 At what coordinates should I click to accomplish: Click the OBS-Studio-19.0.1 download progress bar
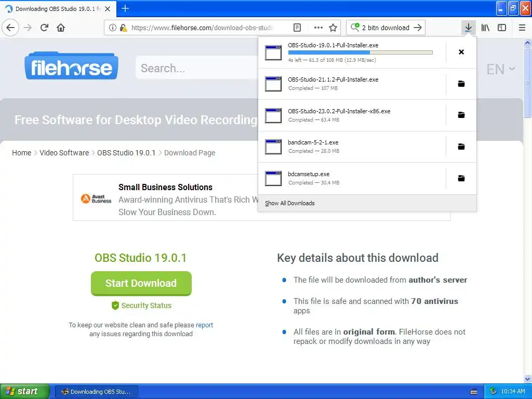pyautogui.click(x=361, y=52)
